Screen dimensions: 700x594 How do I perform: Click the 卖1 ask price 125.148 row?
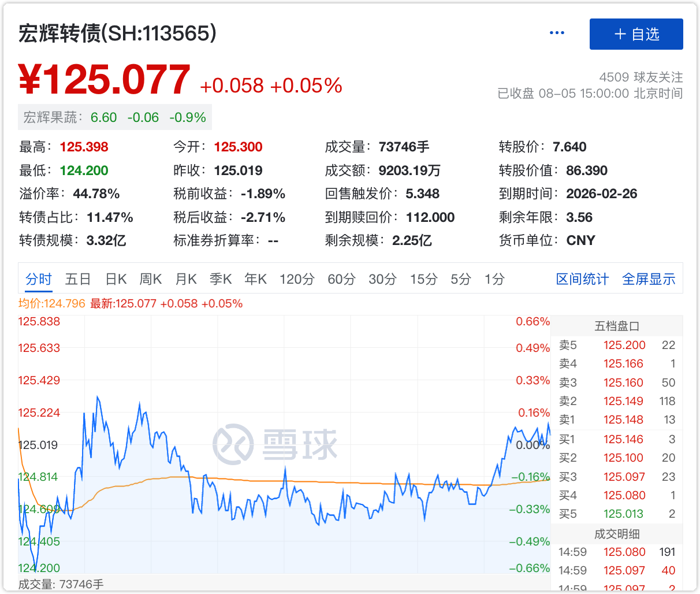(617, 420)
